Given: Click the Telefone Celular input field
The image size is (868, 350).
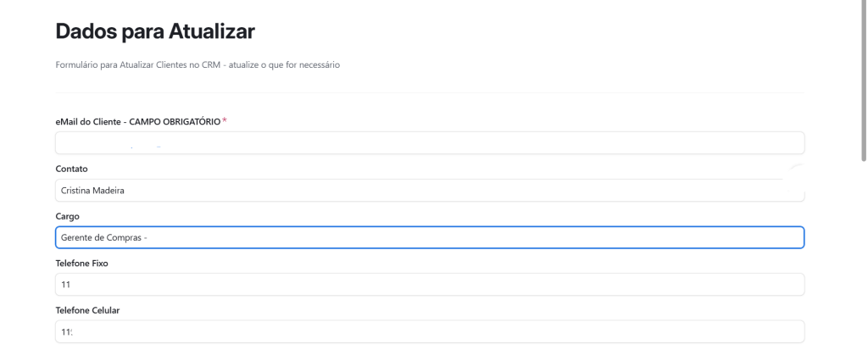Looking at the screenshot, I should pos(429,331).
